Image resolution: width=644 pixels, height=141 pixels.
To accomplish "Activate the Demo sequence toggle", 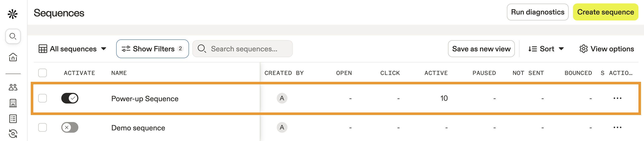I will [70, 128].
